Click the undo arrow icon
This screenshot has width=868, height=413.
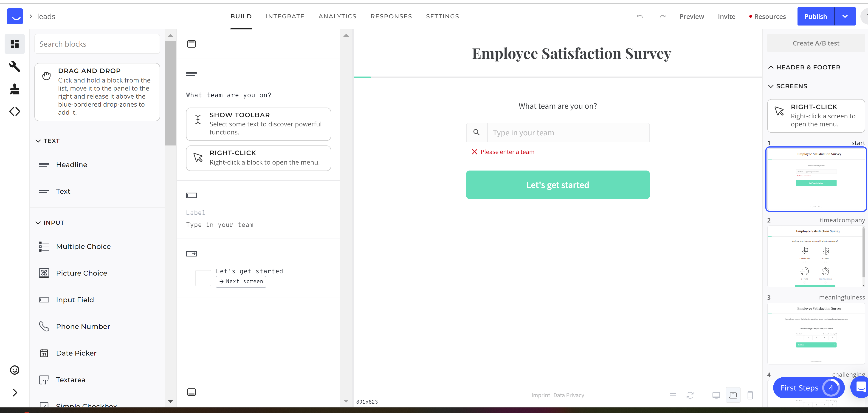[x=640, y=17]
